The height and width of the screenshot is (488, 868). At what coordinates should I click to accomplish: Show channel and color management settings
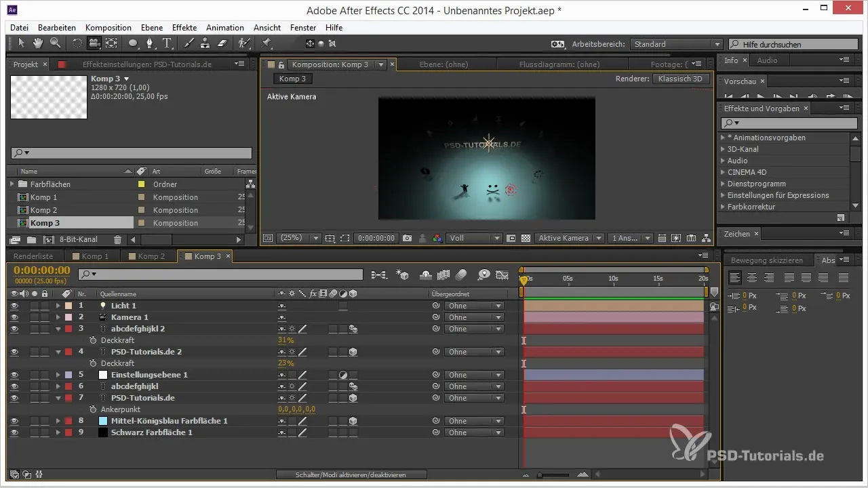(437, 239)
